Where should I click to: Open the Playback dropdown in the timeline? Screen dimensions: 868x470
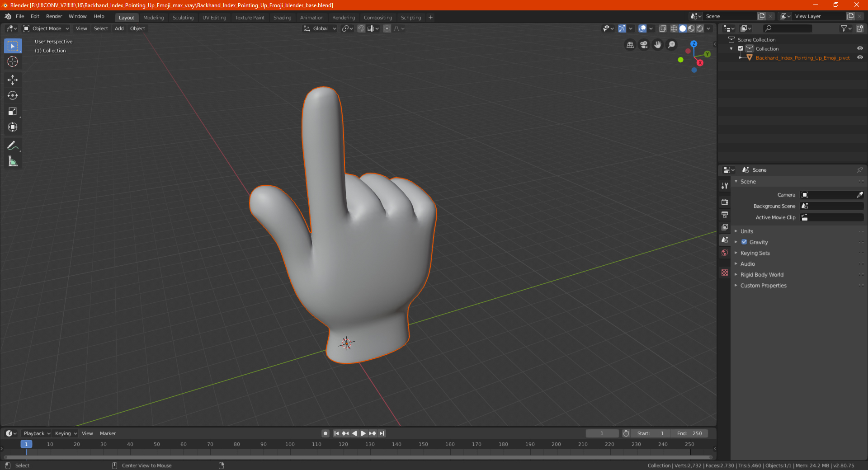point(37,433)
